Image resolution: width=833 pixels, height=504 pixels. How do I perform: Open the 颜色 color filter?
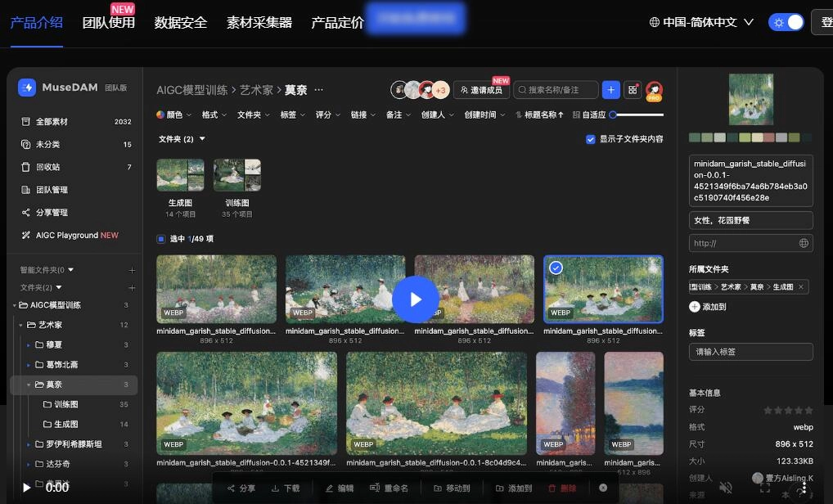[174, 115]
